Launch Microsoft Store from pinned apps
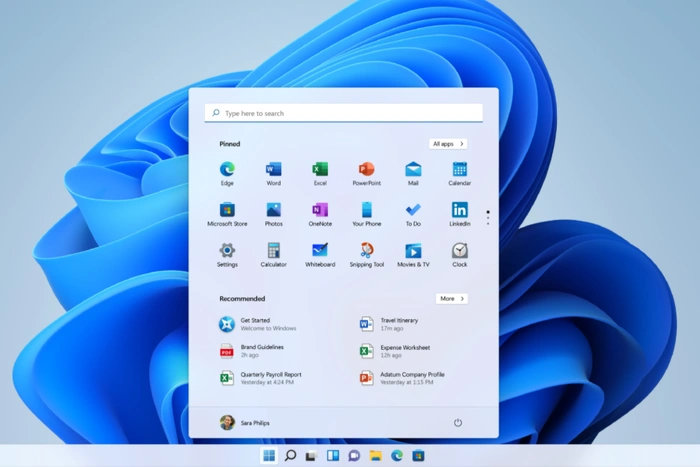 [x=227, y=214]
